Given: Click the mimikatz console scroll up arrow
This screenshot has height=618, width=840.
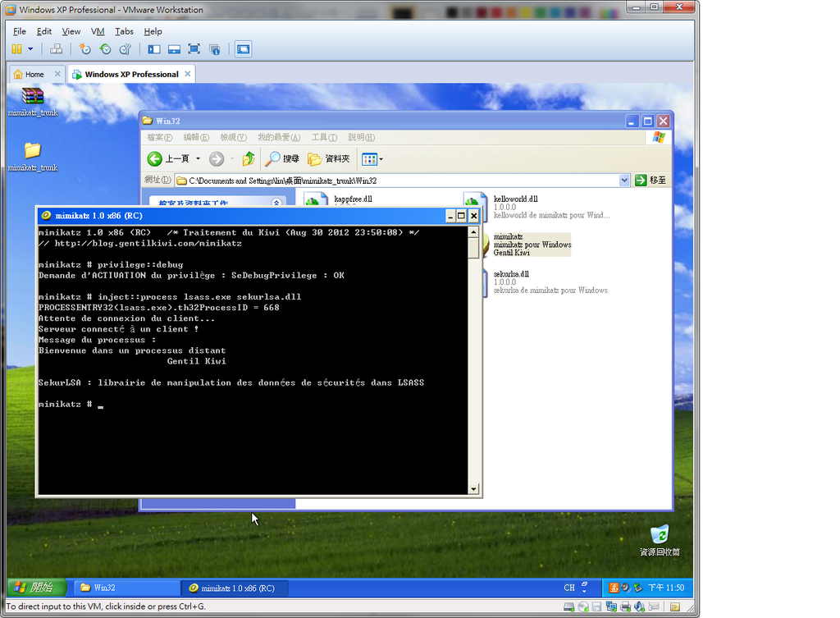Looking at the screenshot, I should [x=473, y=232].
